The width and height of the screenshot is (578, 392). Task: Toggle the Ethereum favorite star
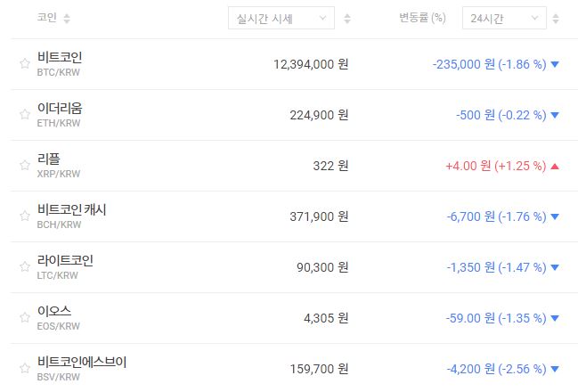click(x=25, y=115)
